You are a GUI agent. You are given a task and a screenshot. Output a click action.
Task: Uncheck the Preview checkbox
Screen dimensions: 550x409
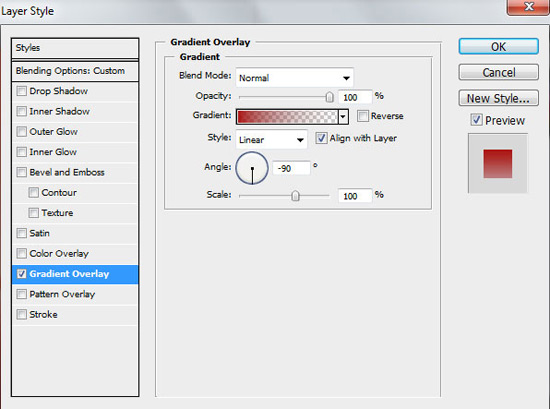(476, 120)
